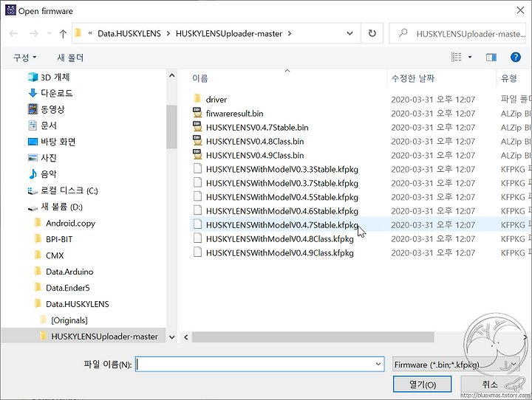Select HUSKYLENSWithModelV0.4.5Stable.kfpkg file
This screenshot has width=532, height=400.
(x=276, y=197)
